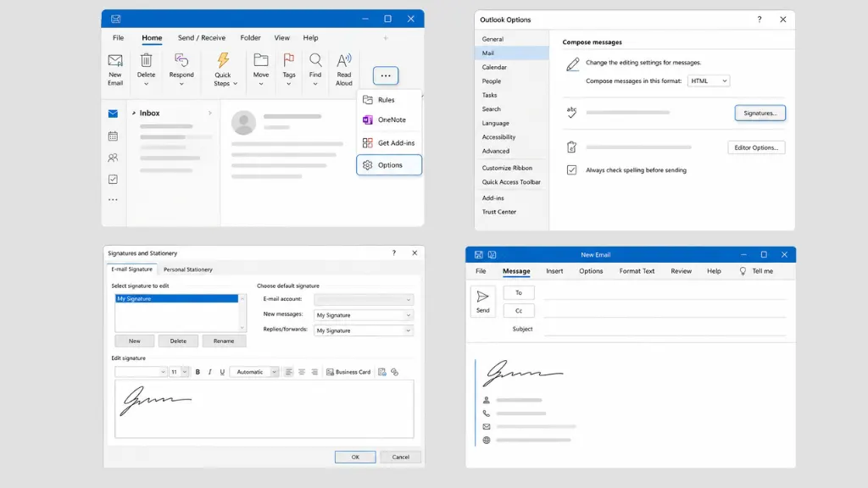Click the Send button in New Email
This screenshot has width=868, height=488.
pos(482,302)
